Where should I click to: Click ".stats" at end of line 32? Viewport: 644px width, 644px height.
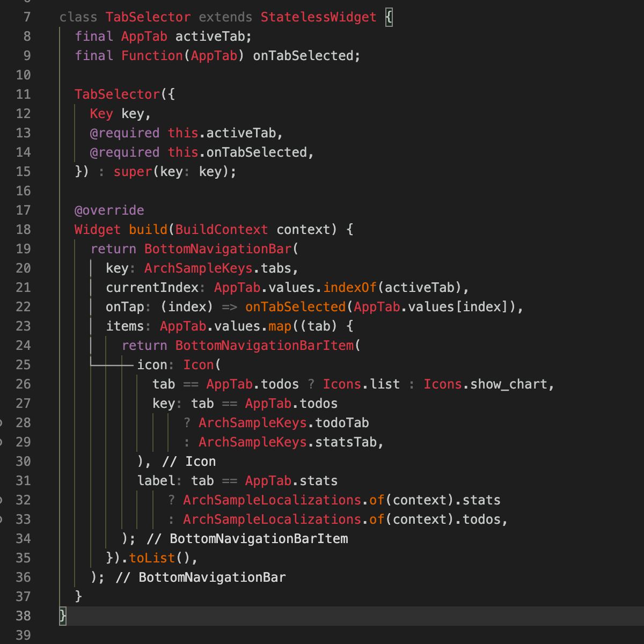point(478,500)
